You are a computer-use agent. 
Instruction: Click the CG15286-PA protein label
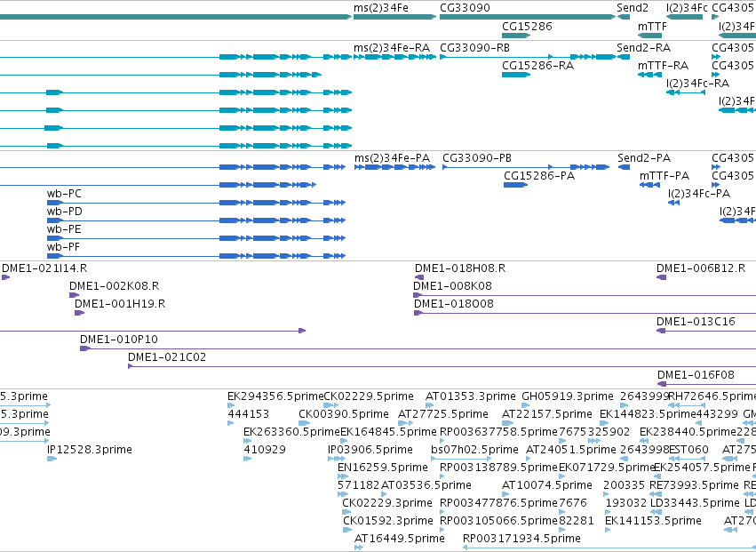click(x=539, y=176)
